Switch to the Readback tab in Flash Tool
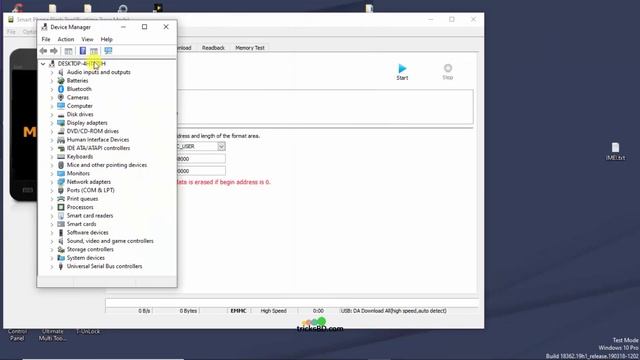Image resolution: width=640 pixels, height=360 pixels. click(213, 48)
